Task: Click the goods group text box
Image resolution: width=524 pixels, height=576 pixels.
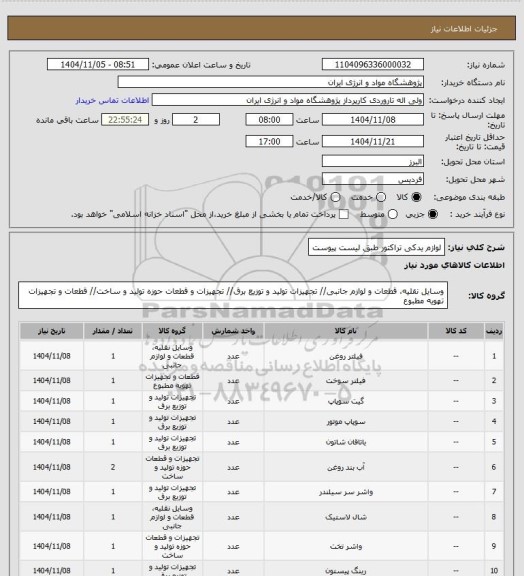Action: pos(233,295)
